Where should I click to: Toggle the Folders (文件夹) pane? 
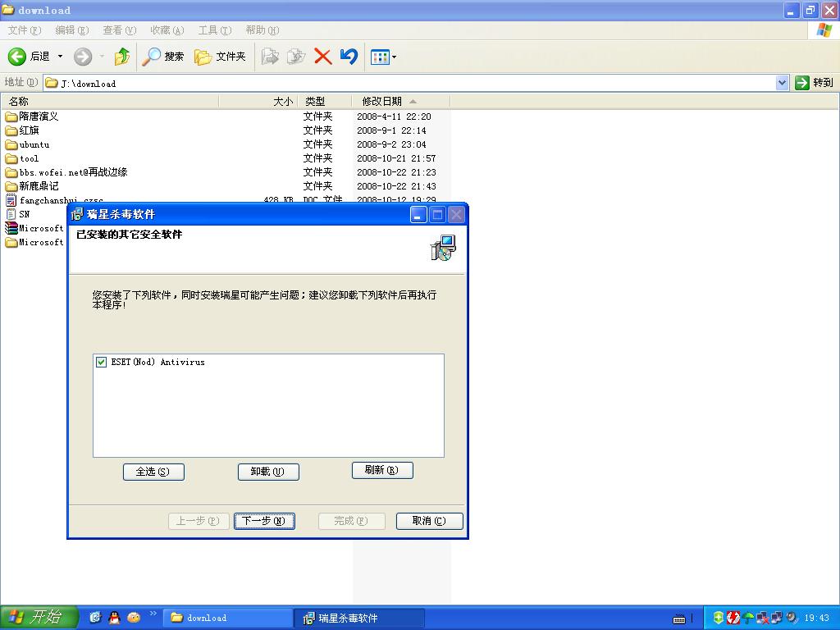pos(220,57)
